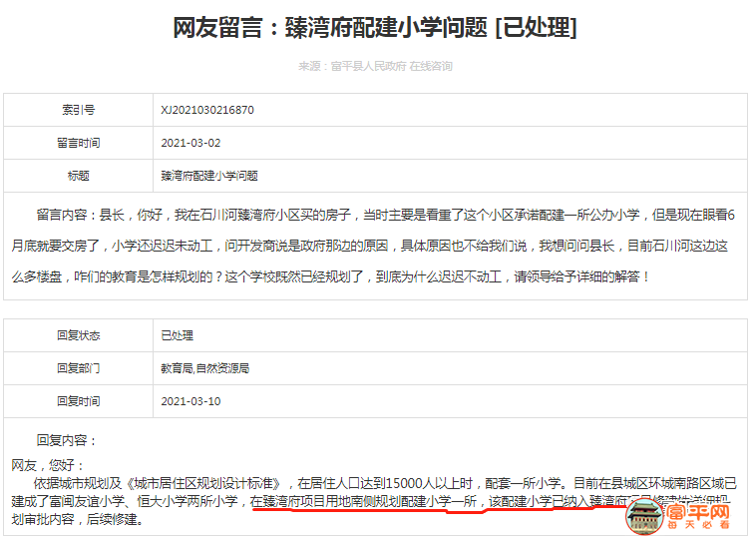Click the underlined sentence 在臻湾府项目用地南侧规划配建小学一所
Screen dimensions: 756x541
pos(363,501)
